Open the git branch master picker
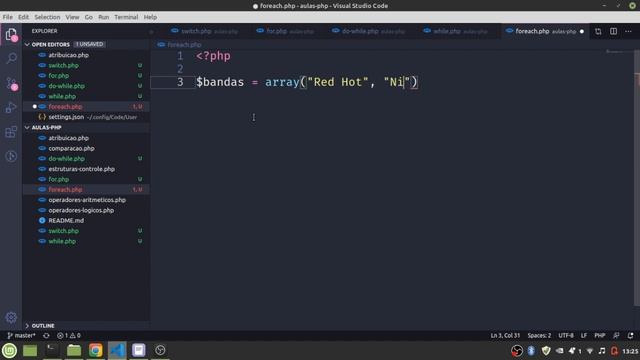The image size is (640, 360). (x=21, y=336)
